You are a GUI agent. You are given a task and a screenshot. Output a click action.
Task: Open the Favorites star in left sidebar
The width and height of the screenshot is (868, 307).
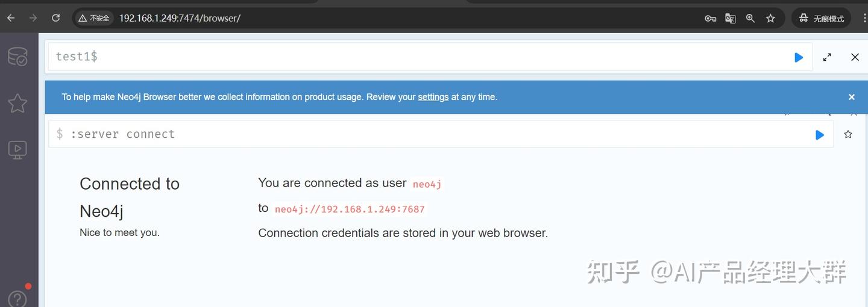point(17,103)
